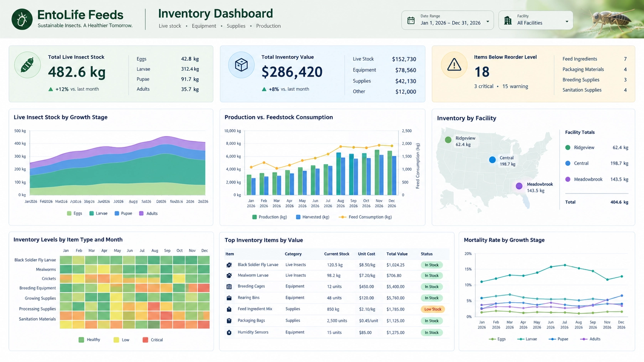644x362 pixels.
Task: Click the Low Stock status badge
Action: 433,309
